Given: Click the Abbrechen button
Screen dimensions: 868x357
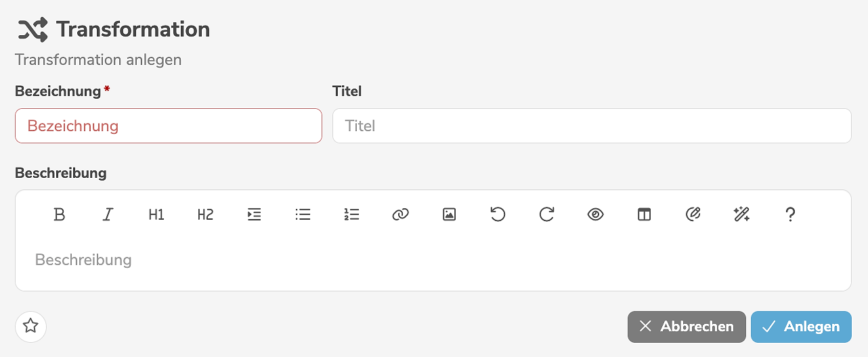Looking at the screenshot, I should point(687,327).
